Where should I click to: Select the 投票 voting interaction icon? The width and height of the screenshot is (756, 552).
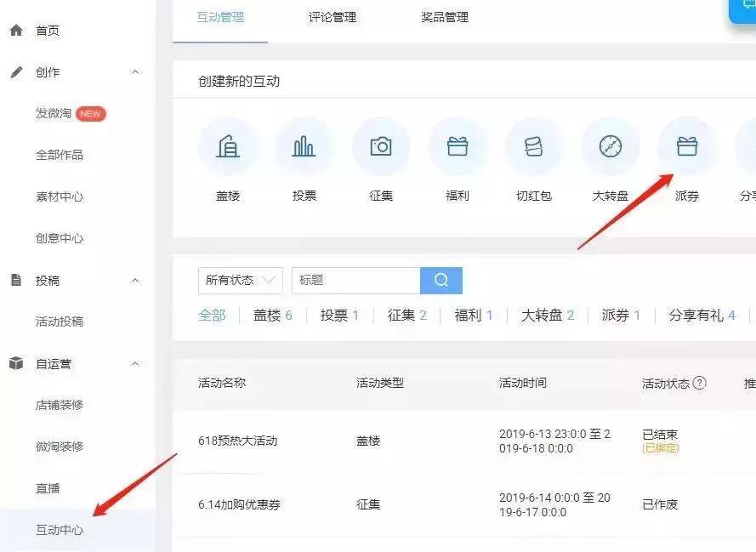pos(305,146)
